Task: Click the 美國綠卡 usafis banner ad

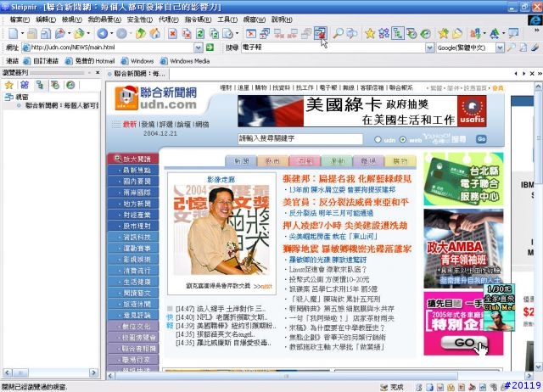Action: (x=362, y=111)
